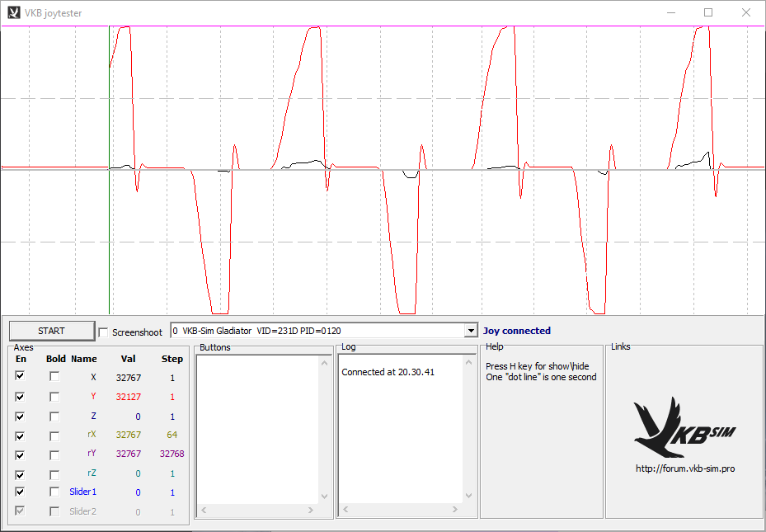The height and width of the screenshot is (532, 766).
Task: Click the Log scroll right arrow
Action: [x=455, y=510]
